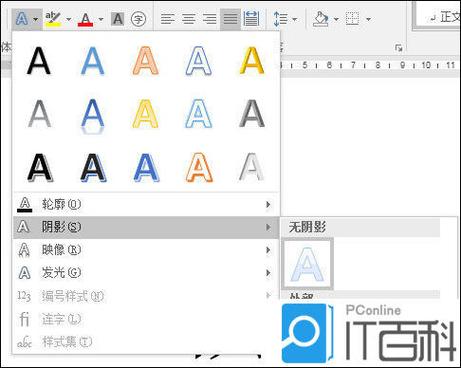Screen dimensions: 461x368
Task: Open the 发光(G) glow submenu
Action: tap(146, 273)
